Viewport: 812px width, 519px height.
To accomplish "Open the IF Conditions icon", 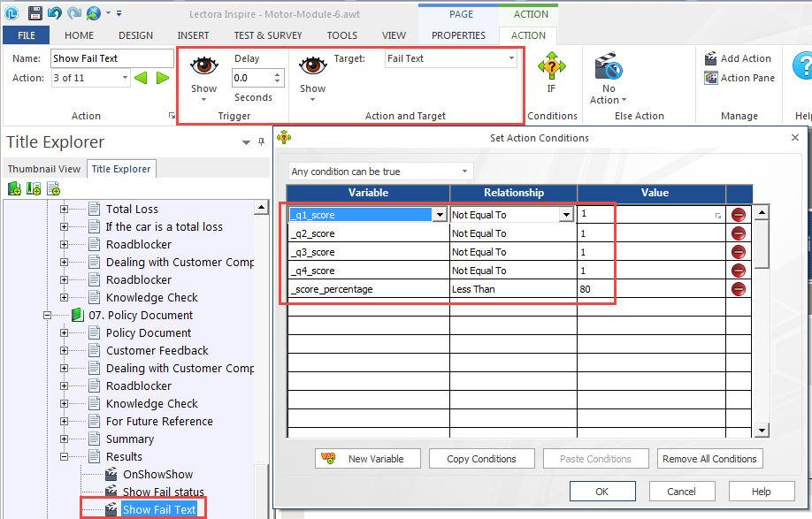I will pyautogui.click(x=552, y=66).
